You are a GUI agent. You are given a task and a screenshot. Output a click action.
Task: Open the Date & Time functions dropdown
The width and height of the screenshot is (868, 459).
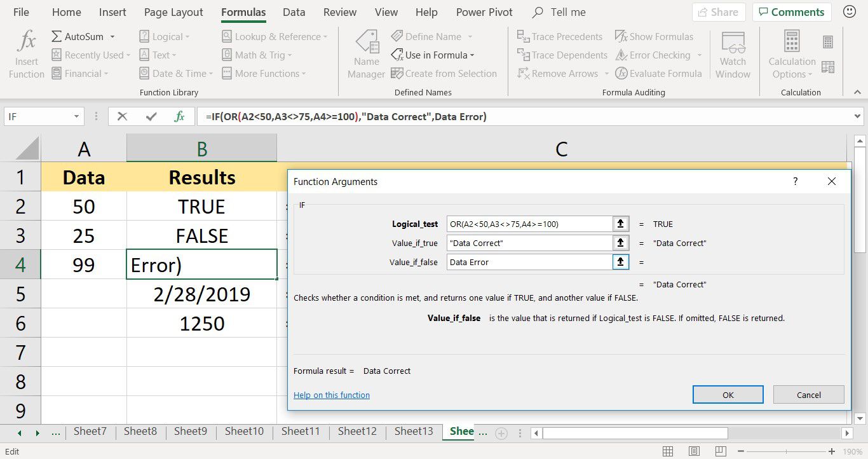tap(175, 74)
